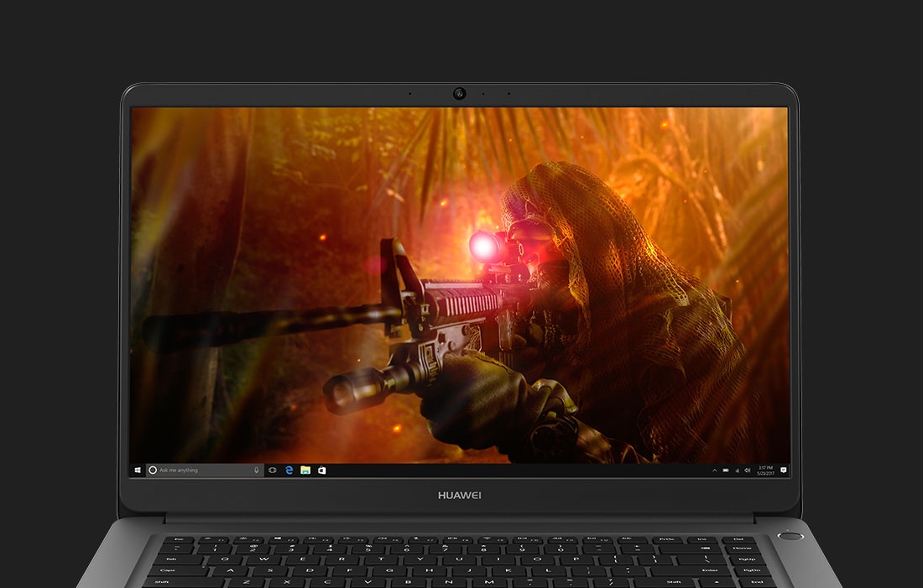Click the 'Ask me anything' search box

pos(201,471)
